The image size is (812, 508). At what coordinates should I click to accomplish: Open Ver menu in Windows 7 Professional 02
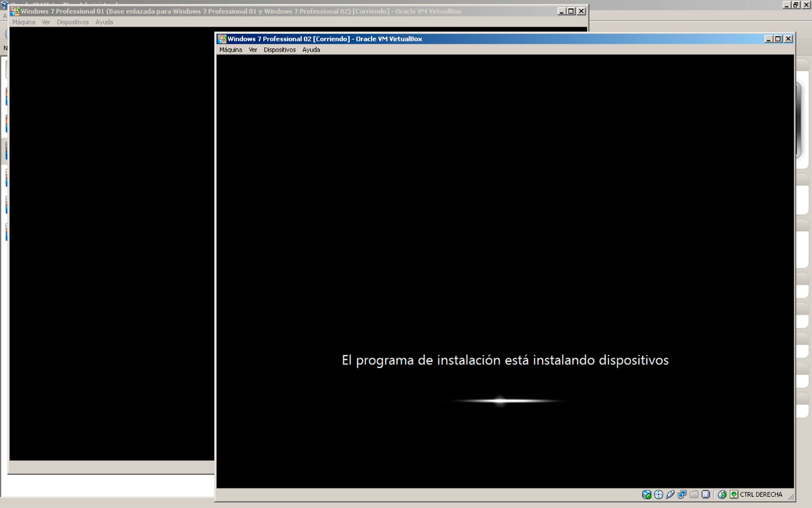[x=252, y=50]
